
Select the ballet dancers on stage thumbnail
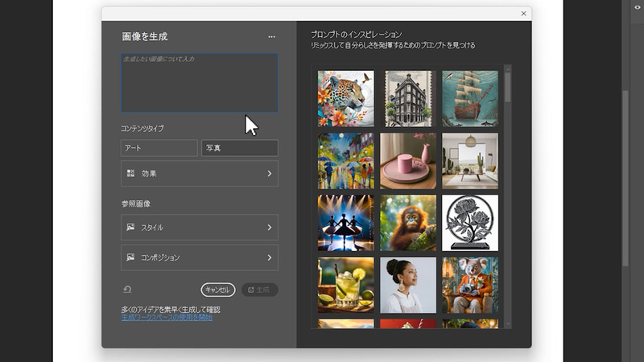coord(346,223)
